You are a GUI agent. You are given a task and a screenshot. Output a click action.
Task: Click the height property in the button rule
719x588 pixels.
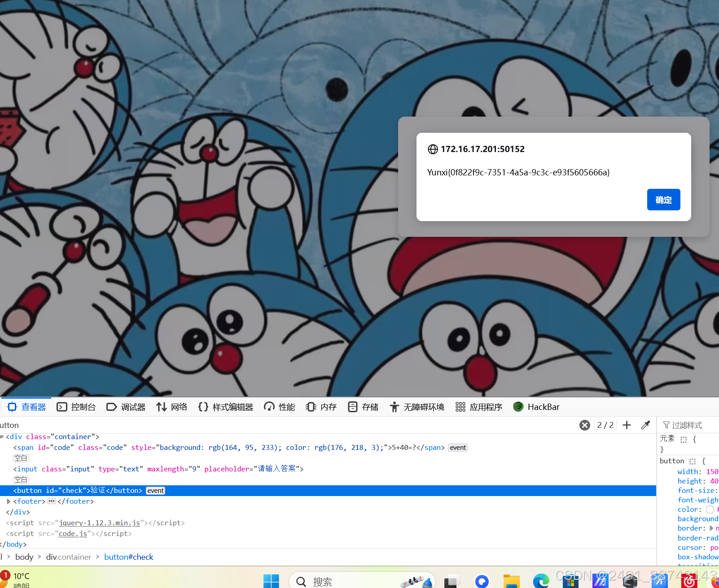point(690,481)
